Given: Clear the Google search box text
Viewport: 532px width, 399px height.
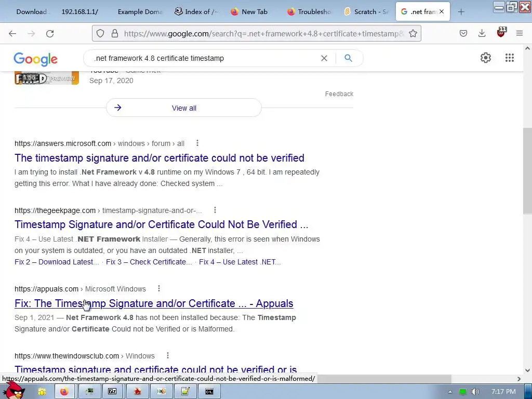Looking at the screenshot, I should [324, 58].
